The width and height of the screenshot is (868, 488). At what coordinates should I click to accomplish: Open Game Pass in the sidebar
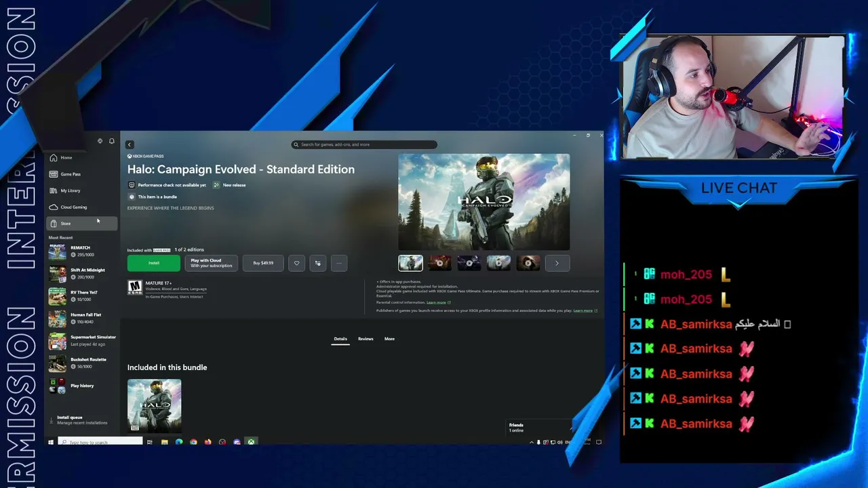[81, 174]
